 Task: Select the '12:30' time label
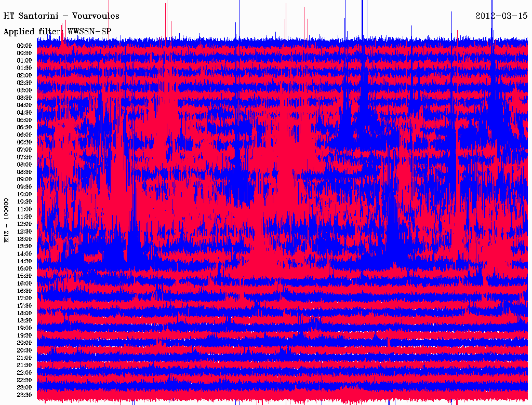click(x=24, y=232)
